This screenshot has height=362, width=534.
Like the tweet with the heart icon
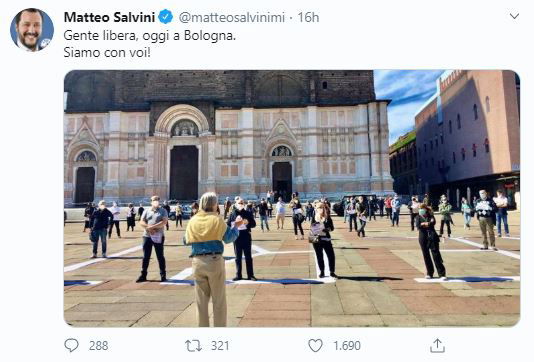pos(315,346)
